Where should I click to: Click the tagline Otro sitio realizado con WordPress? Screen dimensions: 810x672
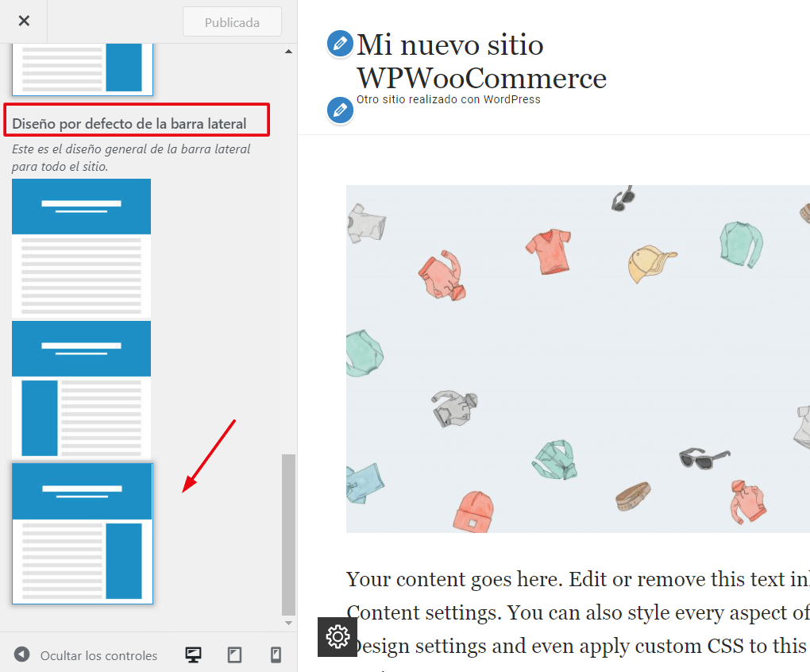(449, 99)
